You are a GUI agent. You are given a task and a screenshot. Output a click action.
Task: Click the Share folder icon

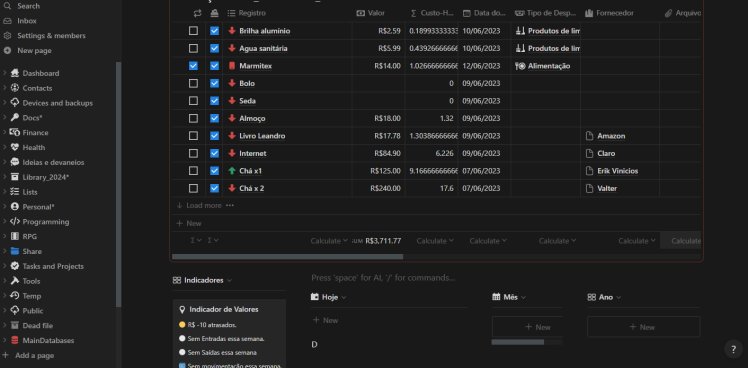point(14,251)
